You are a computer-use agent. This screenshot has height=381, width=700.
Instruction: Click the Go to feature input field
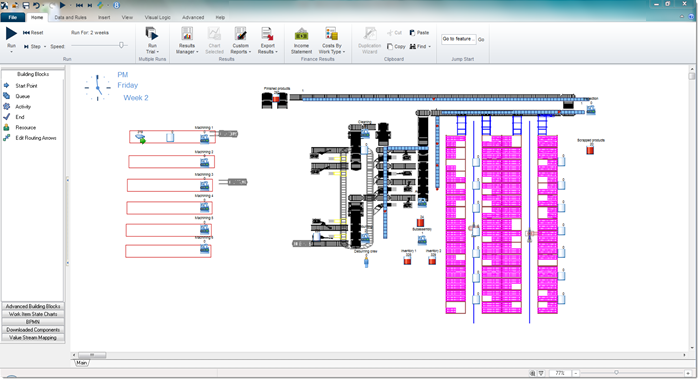tap(458, 39)
